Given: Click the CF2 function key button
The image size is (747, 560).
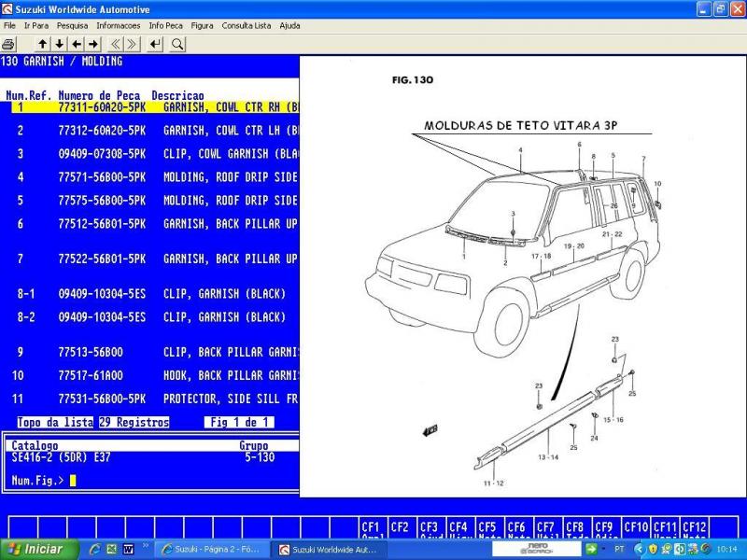Looking at the screenshot, I should click(401, 528).
